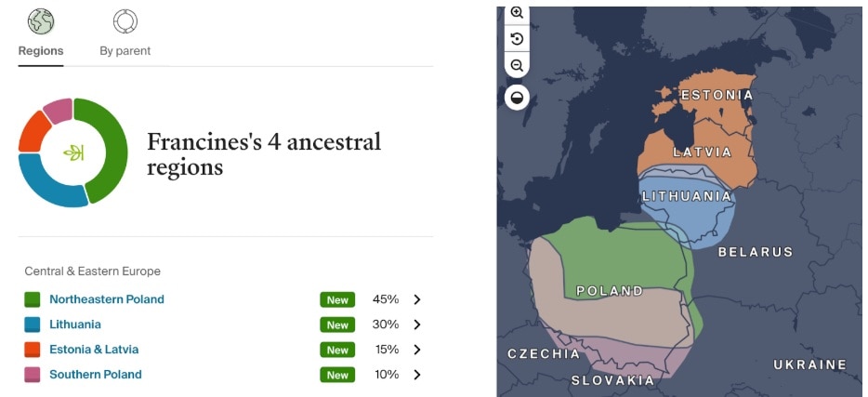
Task: Expand the Lithuania row chevron
Action: click(417, 324)
